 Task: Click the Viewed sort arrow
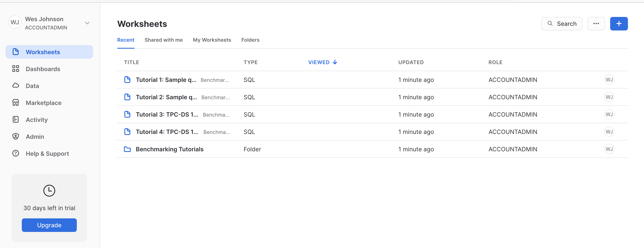[x=335, y=62]
